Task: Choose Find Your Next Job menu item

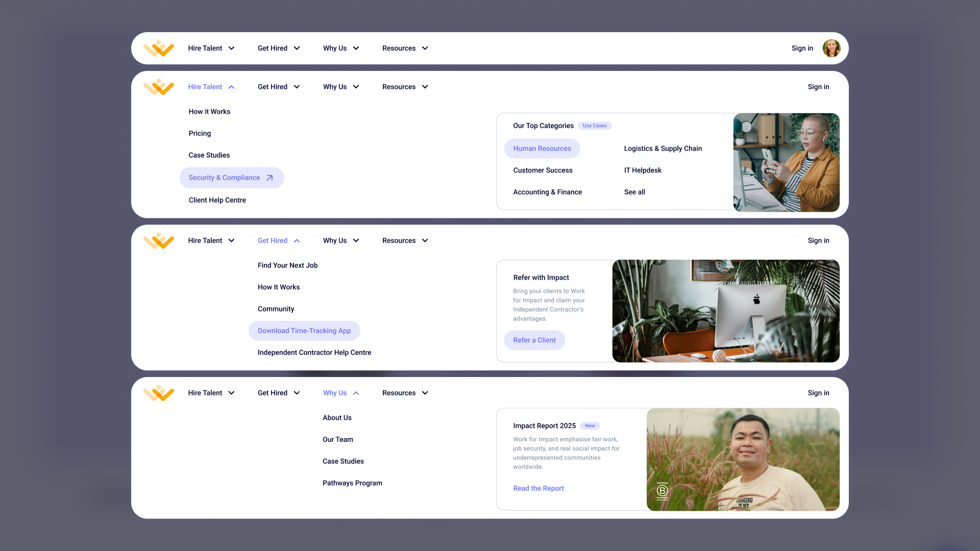Action: [287, 265]
